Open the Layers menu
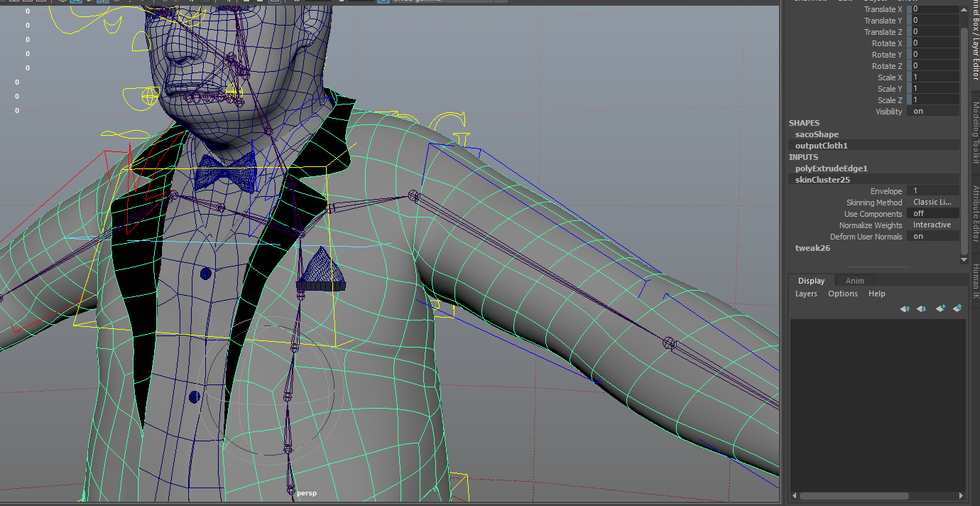 tap(806, 294)
